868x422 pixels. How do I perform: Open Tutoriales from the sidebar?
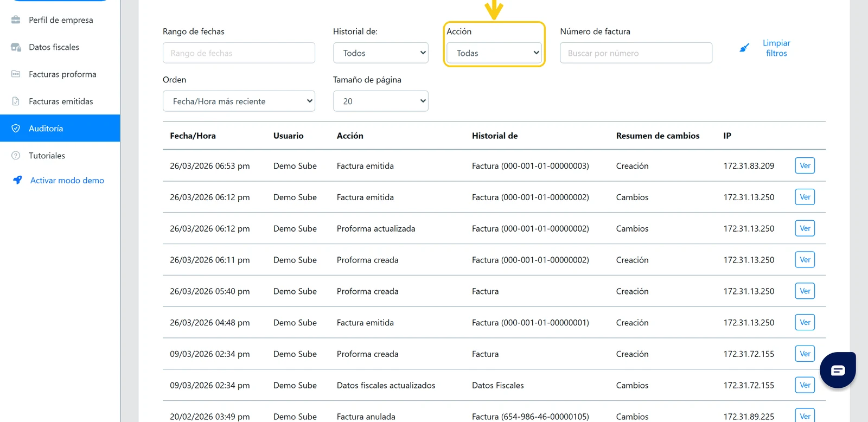click(x=47, y=156)
